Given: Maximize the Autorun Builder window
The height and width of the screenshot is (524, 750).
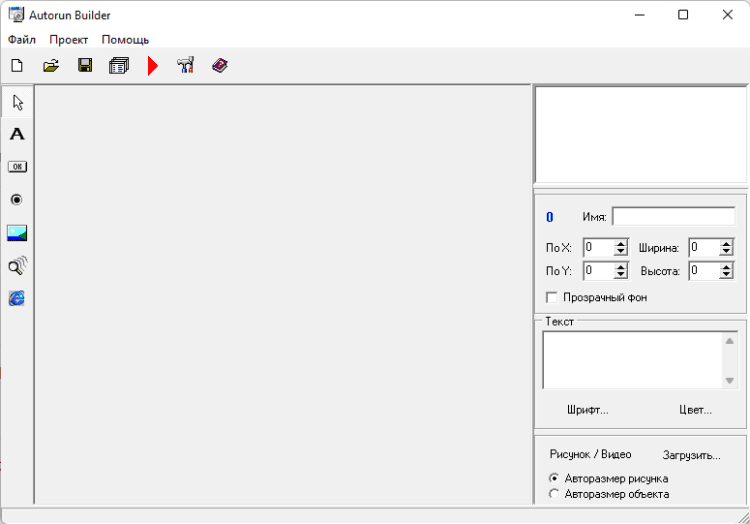Looking at the screenshot, I should point(683,15).
